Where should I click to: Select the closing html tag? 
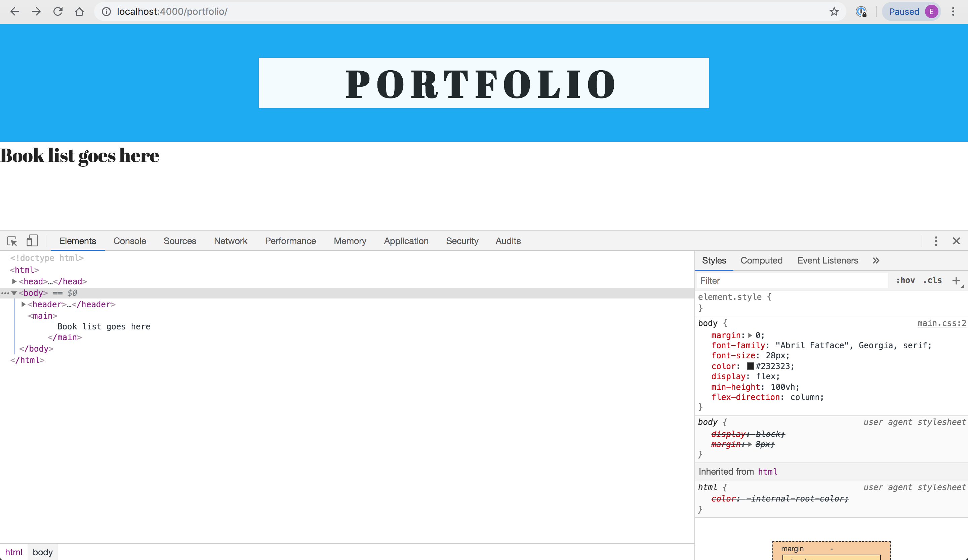tap(27, 360)
